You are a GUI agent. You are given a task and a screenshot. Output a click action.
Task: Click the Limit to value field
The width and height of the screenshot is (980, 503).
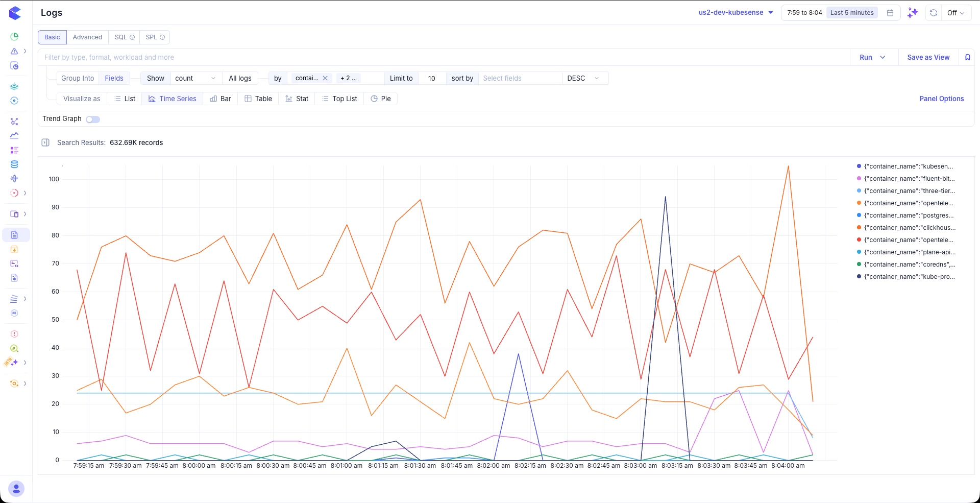pyautogui.click(x=432, y=78)
